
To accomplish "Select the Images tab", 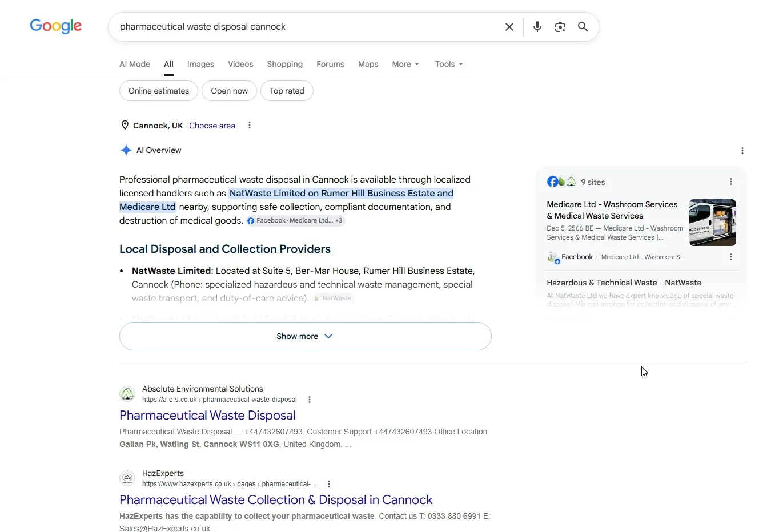I will tap(200, 64).
